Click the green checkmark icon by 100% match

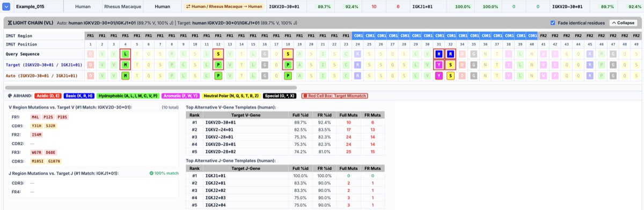click(x=152, y=173)
